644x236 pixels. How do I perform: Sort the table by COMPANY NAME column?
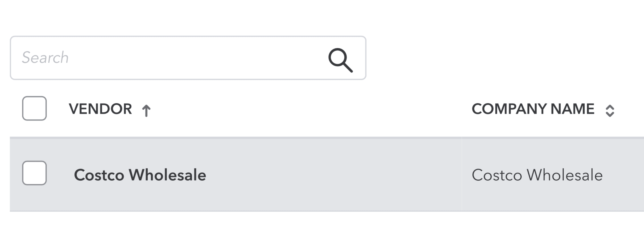pos(533,109)
